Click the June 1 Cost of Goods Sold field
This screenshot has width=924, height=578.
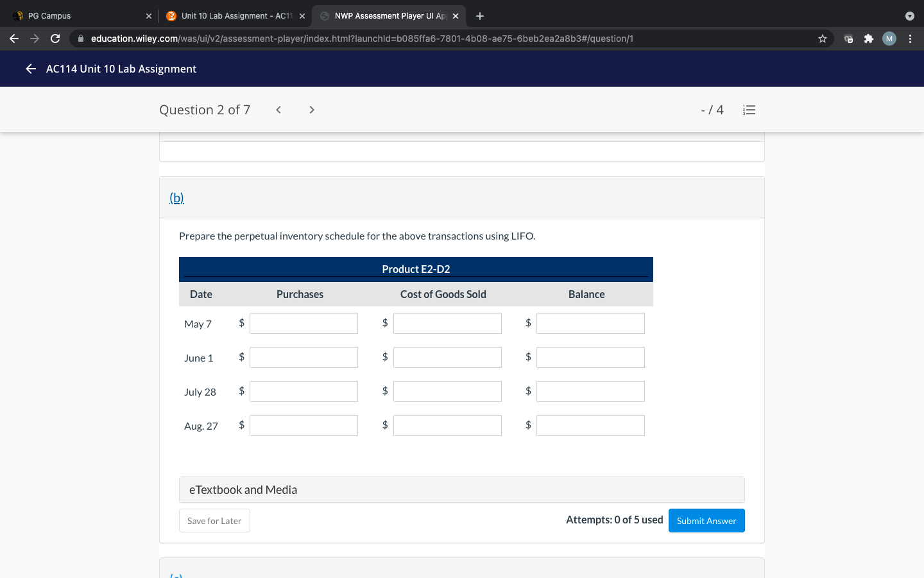pyautogui.click(x=447, y=358)
